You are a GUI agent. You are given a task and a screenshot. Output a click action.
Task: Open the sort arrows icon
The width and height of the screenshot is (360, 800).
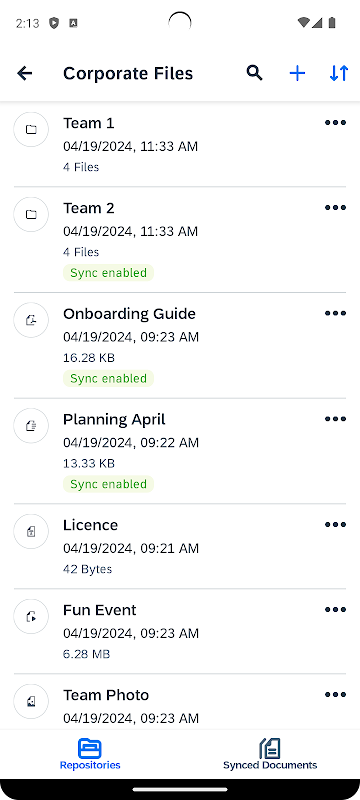click(x=339, y=73)
